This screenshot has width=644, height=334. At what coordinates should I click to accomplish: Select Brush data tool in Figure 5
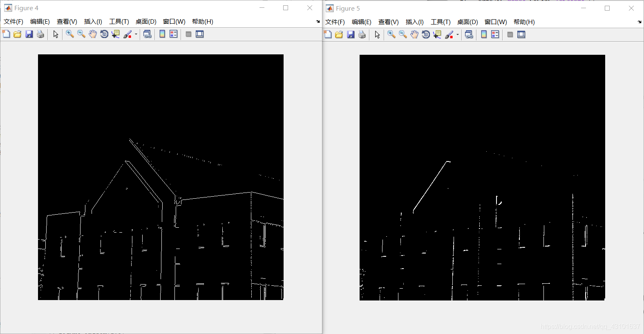pyautogui.click(x=449, y=34)
